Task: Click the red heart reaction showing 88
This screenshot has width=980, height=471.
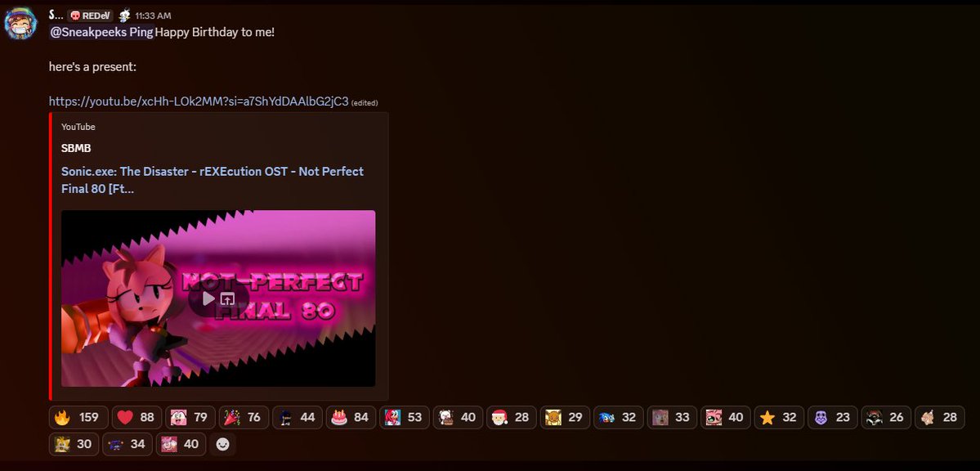Action: (x=136, y=417)
